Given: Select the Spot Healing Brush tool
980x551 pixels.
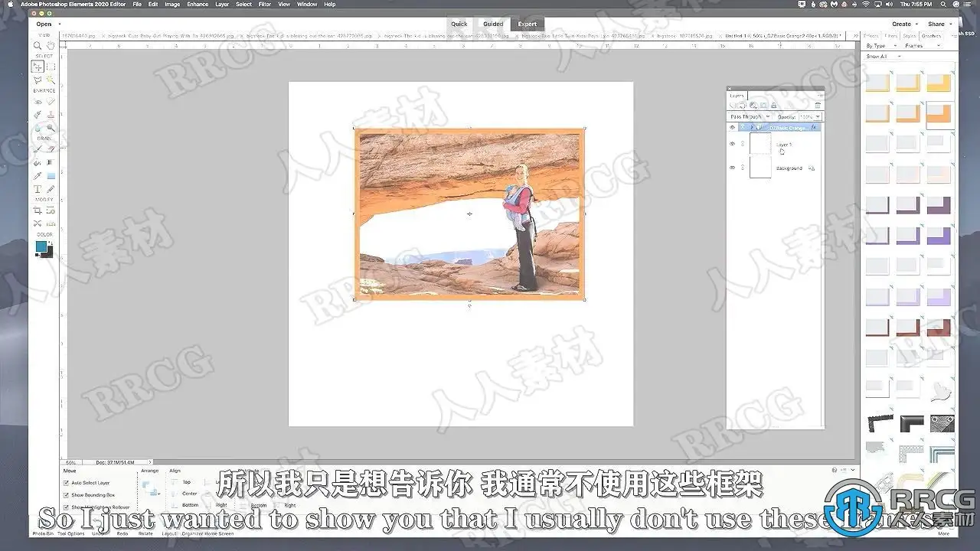Looking at the screenshot, I should 51,101.
